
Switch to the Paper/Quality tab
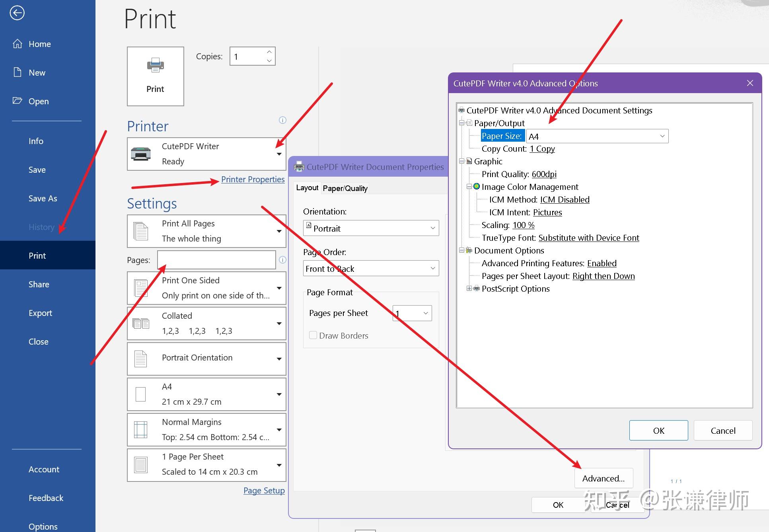coord(345,188)
